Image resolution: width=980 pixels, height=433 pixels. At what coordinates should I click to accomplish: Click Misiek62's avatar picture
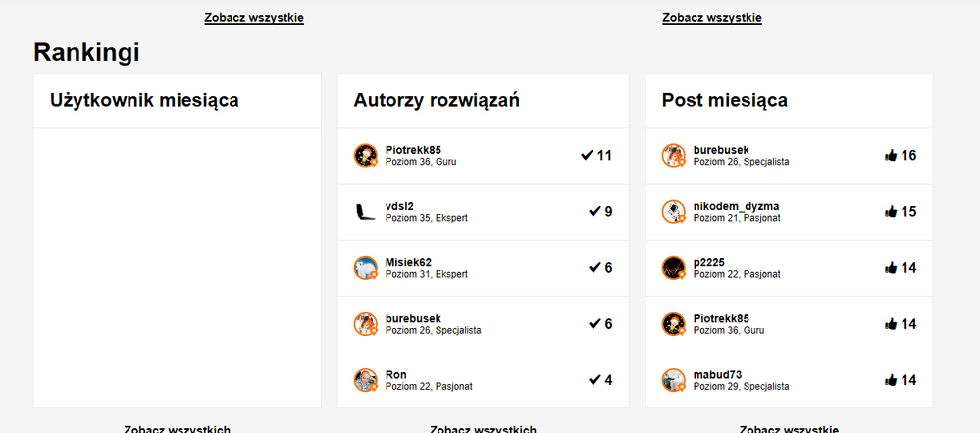pos(365,268)
